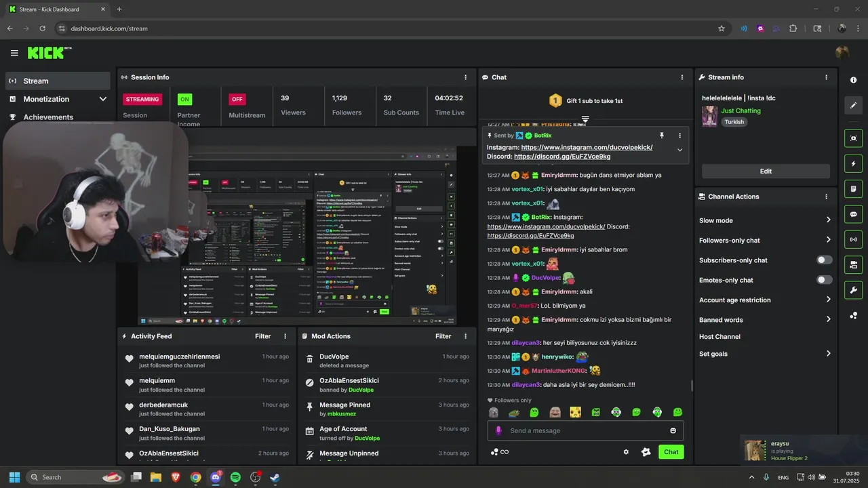
Task: Open the hamburger navigation menu
Action: [x=14, y=53]
